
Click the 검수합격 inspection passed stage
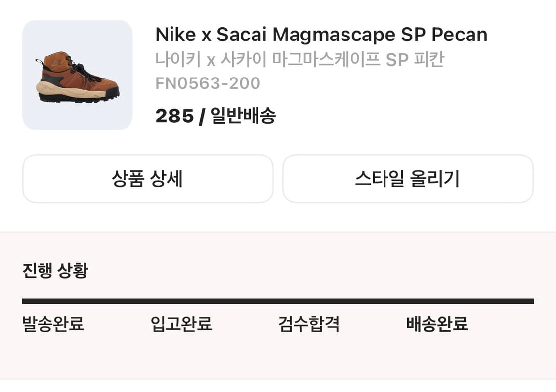(x=308, y=324)
